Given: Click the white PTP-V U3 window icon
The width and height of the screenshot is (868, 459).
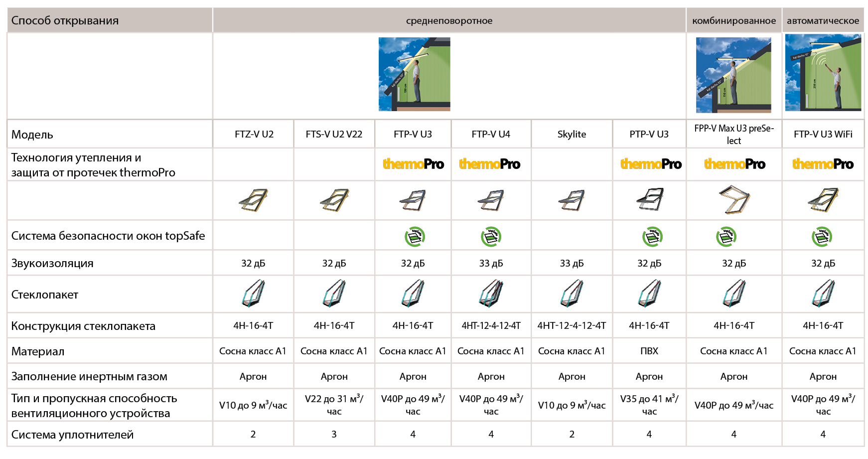Looking at the screenshot, I should click(x=650, y=199).
